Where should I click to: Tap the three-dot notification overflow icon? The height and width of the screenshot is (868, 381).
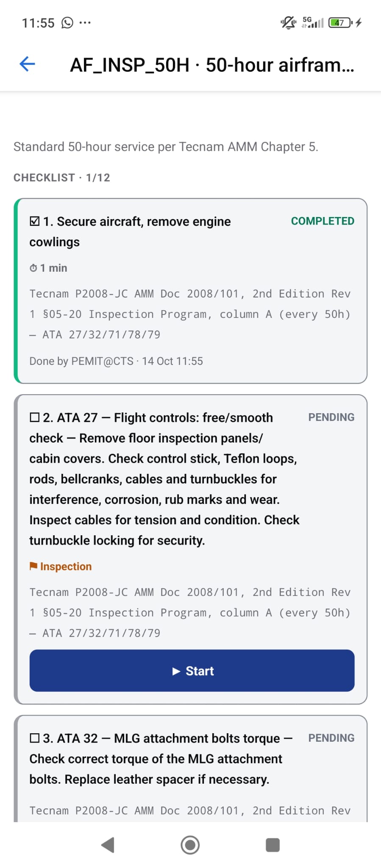pos(85,22)
